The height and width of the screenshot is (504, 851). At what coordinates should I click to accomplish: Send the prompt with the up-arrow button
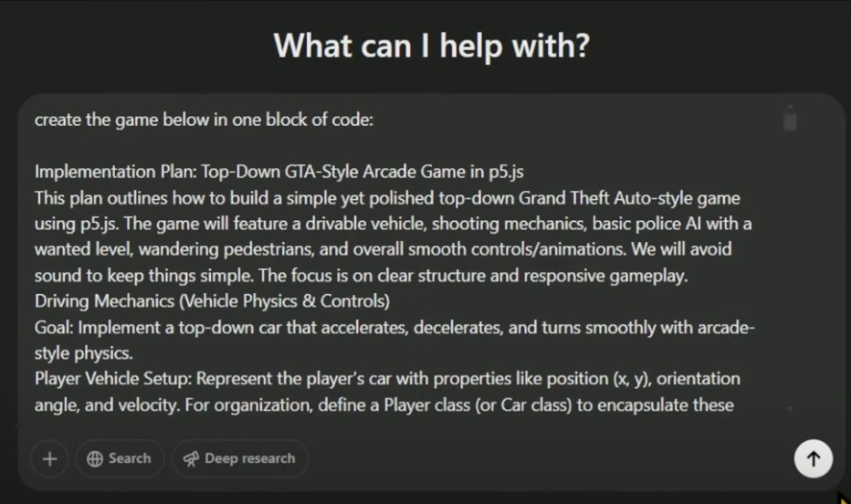click(813, 459)
